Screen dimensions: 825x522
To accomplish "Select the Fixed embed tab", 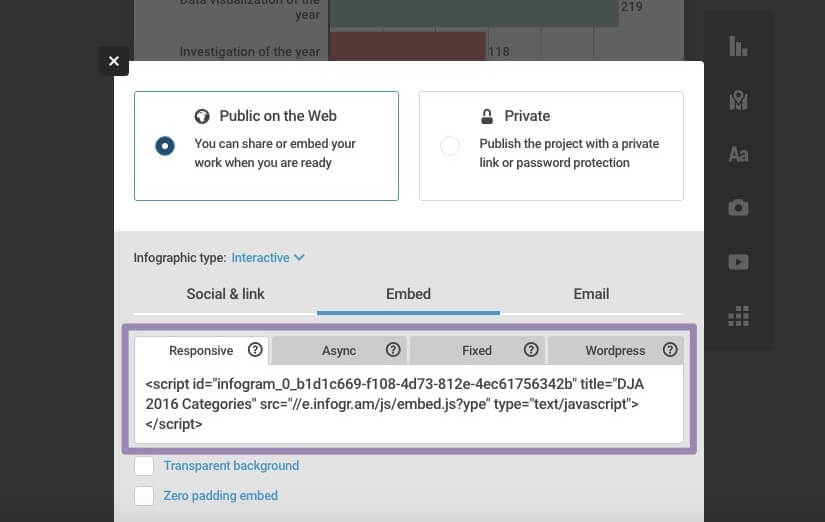I will [x=476, y=351].
